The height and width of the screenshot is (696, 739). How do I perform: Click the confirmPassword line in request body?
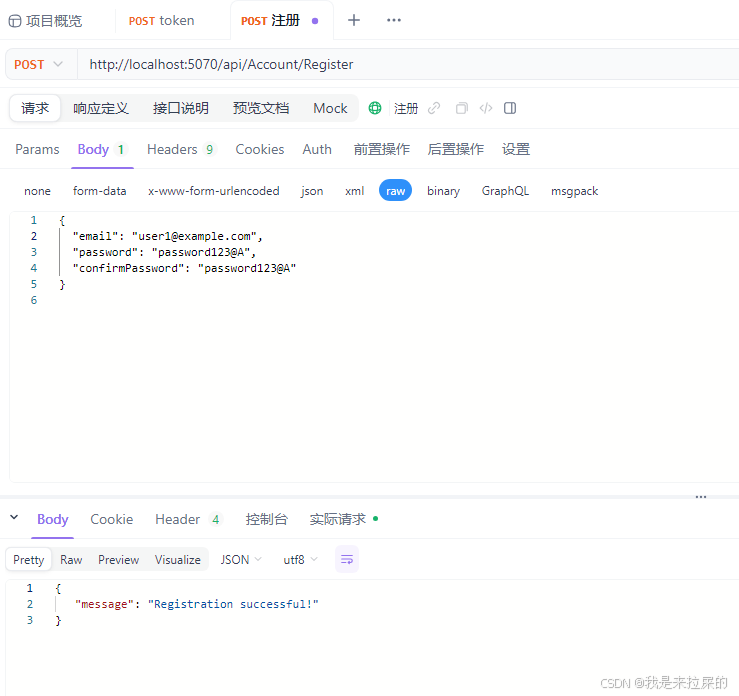click(184, 268)
